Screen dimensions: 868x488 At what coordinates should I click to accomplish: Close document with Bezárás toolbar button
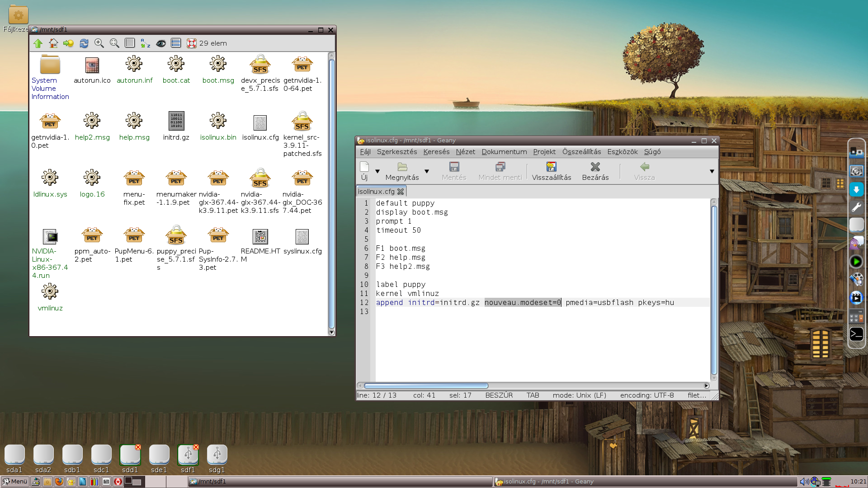click(x=595, y=171)
